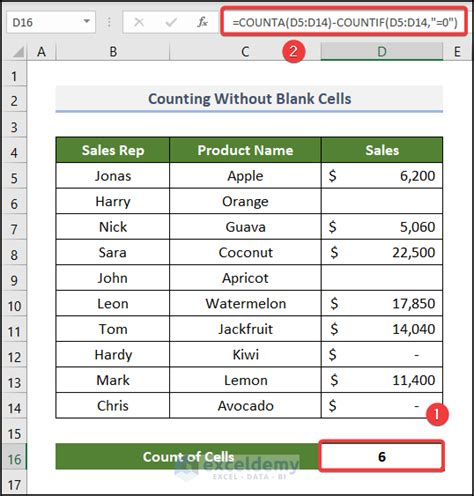Screen dimensions: 474x496
Task: Click the Cancel (X) icon in formula bar
Action: click(139, 22)
